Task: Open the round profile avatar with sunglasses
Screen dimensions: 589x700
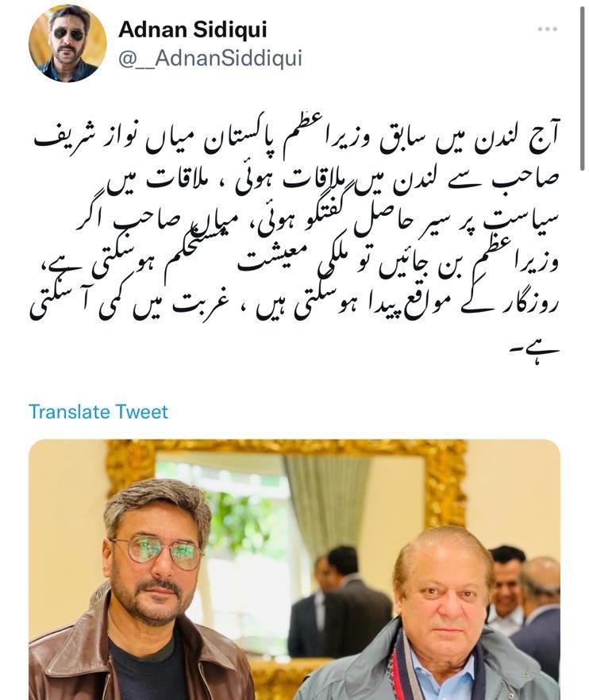Action: pyautogui.click(x=67, y=44)
